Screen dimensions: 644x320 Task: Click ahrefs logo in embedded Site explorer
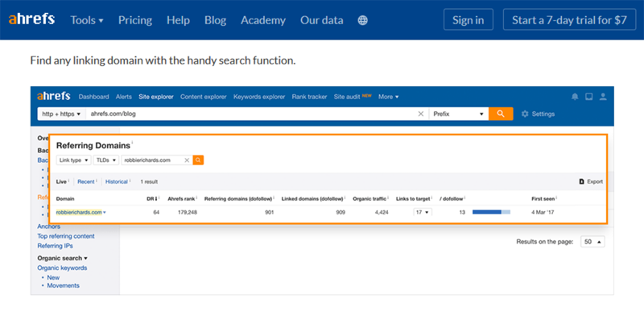54,97
